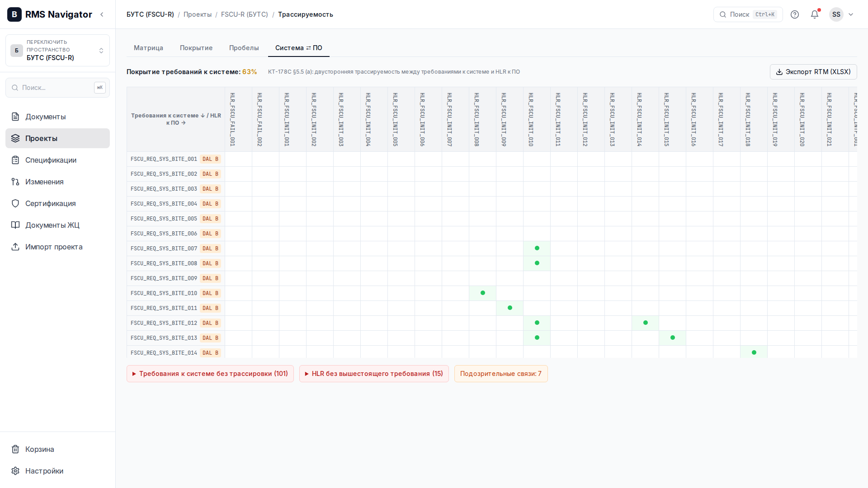Click link dot for BITE_012 and INIT_014
868x488 pixels.
click(646, 323)
